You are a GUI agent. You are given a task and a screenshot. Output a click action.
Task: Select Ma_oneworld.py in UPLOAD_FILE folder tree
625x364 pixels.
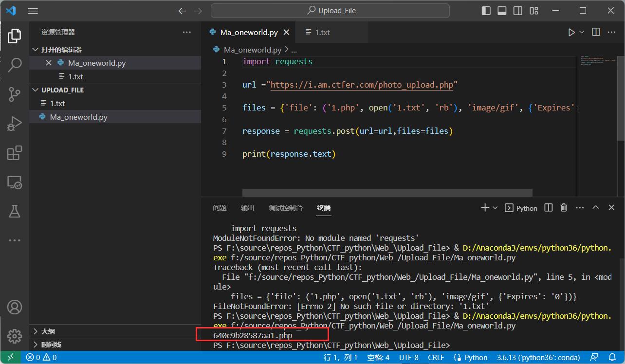coord(115,117)
